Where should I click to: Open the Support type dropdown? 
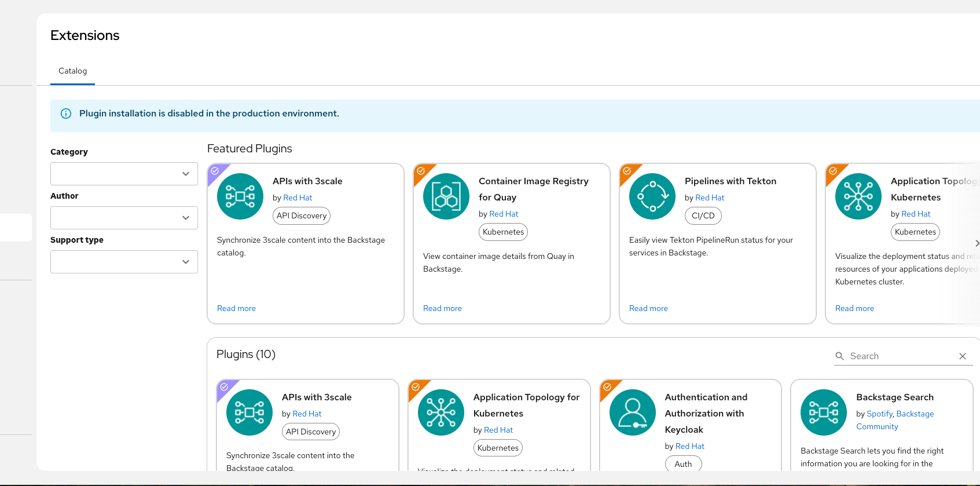(x=124, y=262)
